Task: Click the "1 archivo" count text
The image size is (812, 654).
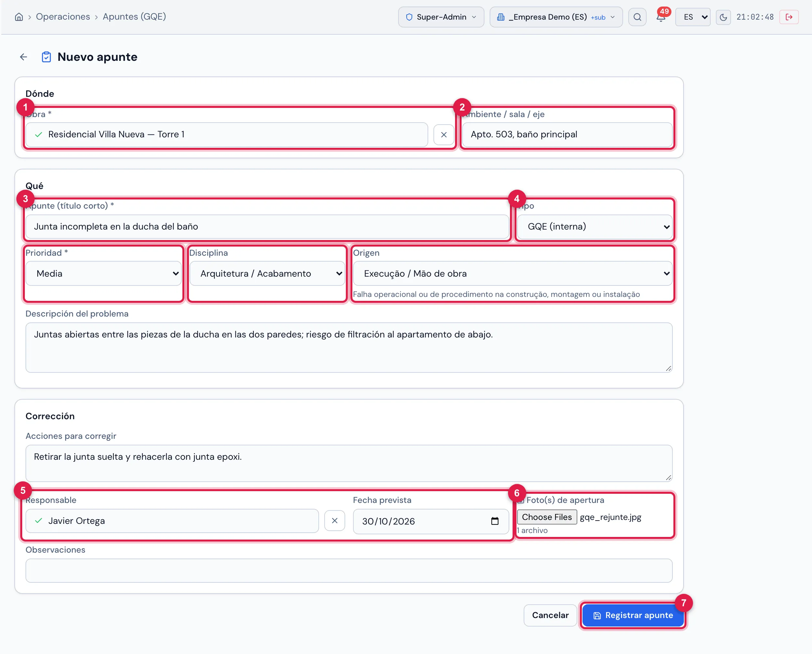Action: point(533,530)
